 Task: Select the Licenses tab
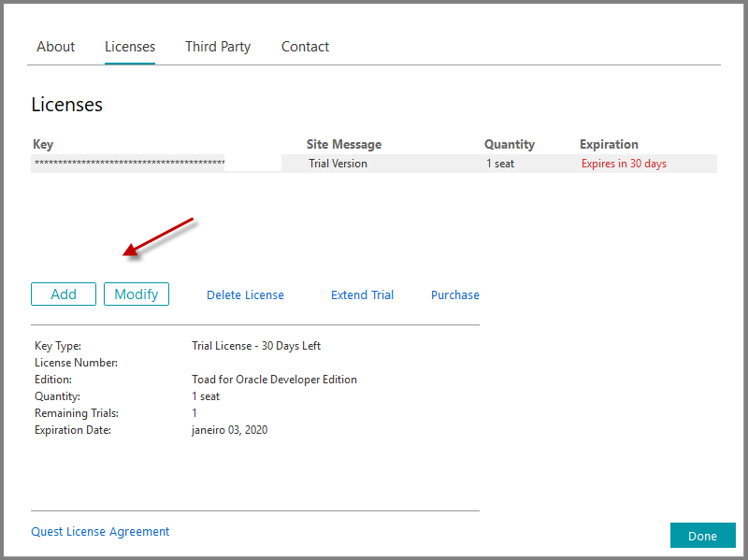point(130,47)
